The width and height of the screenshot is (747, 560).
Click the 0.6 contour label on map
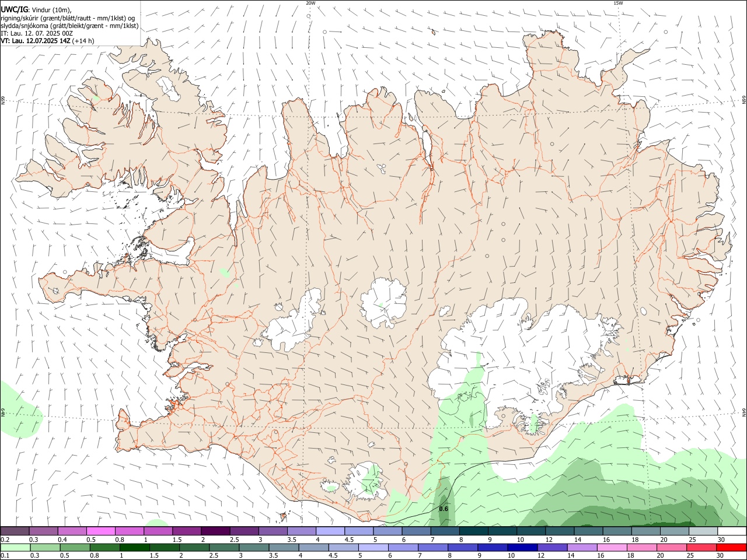(444, 509)
